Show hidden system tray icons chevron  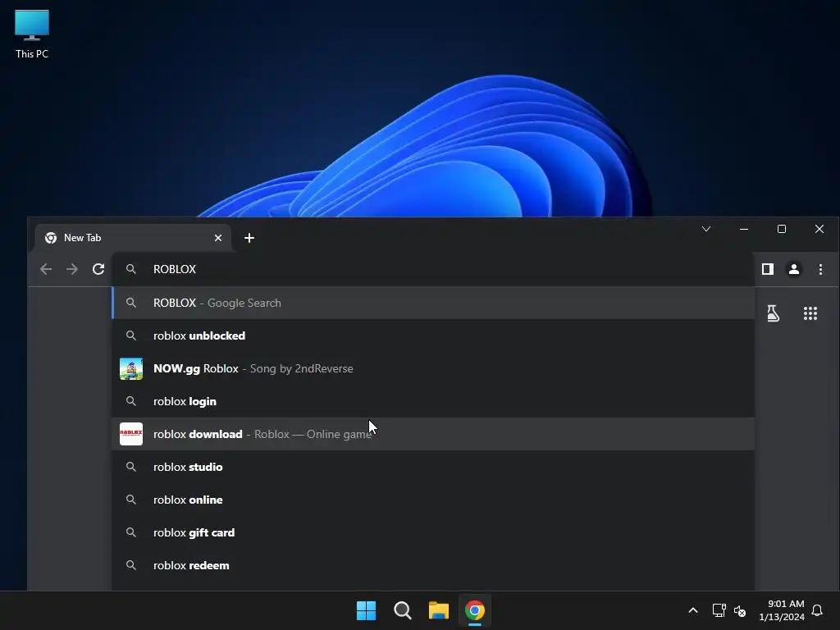692,610
